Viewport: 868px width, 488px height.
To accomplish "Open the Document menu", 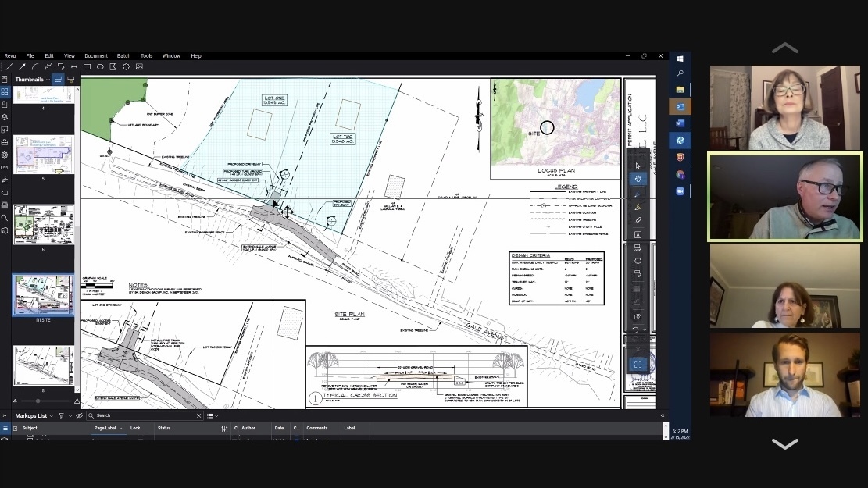I will coord(96,56).
